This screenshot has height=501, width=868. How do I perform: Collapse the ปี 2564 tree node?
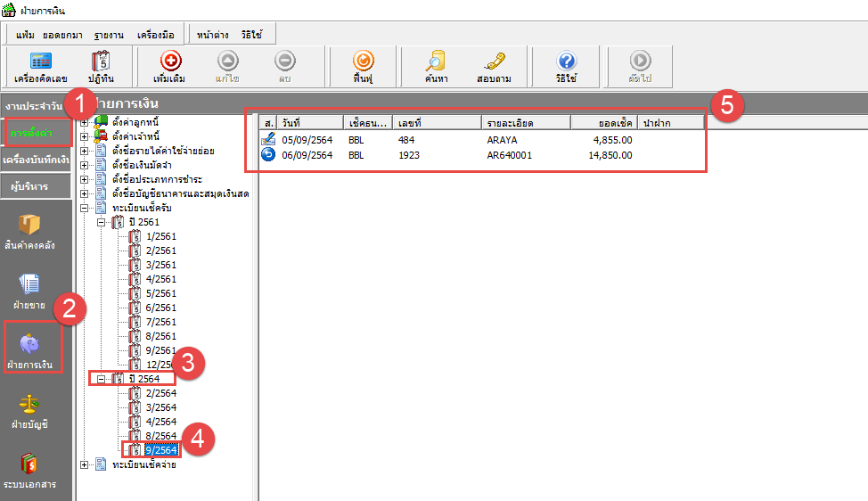[101, 379]
